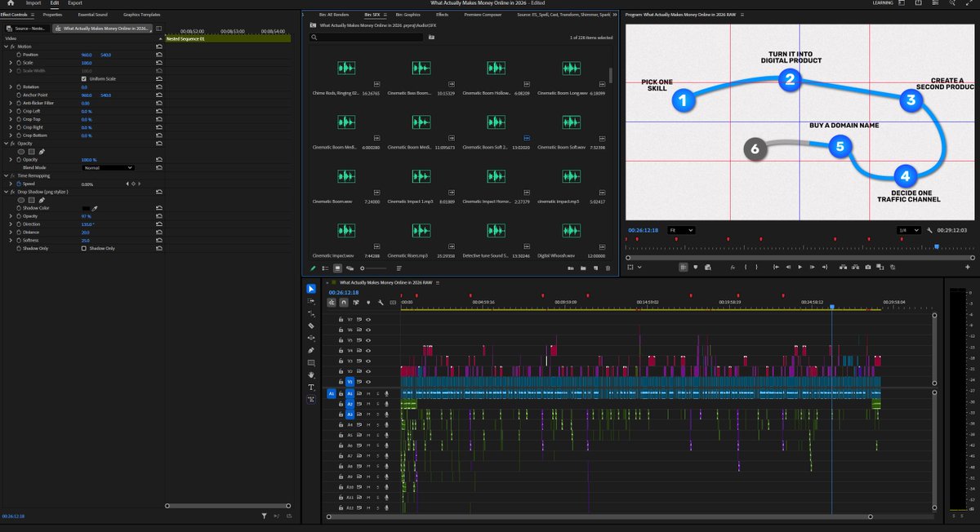Enable the Shadow Only checkbox
The width and height of the screenshot is (980, 532).
click(x=84, y=248)
